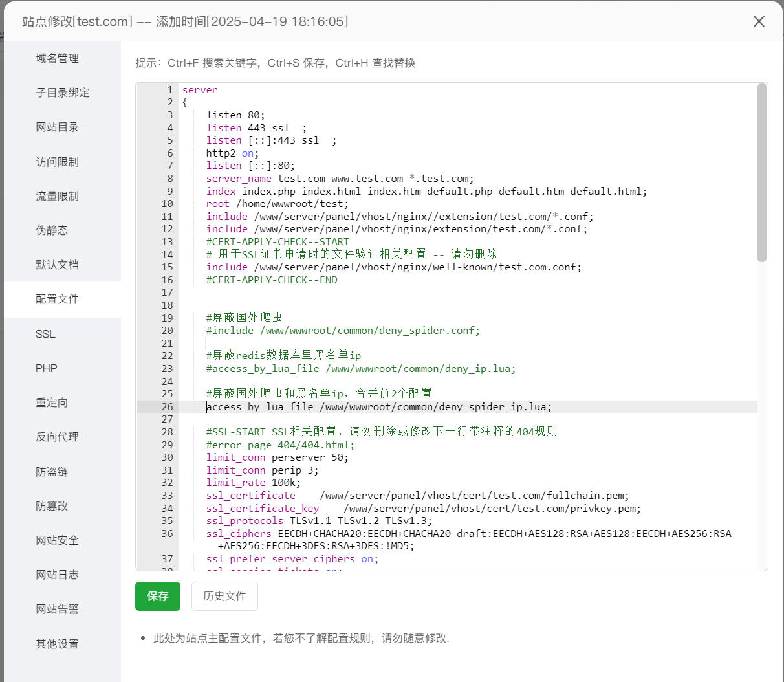Viewport: 784px width, 682px height.
Task: Click the #屏蔽redis数据库里黑名单ip comment
Action: (x=284, y=356)
